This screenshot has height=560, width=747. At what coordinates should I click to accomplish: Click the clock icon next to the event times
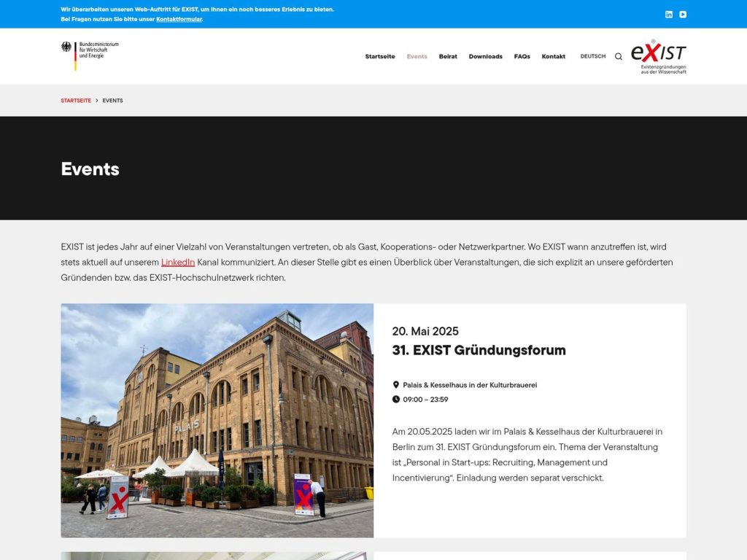click(398, 399)
